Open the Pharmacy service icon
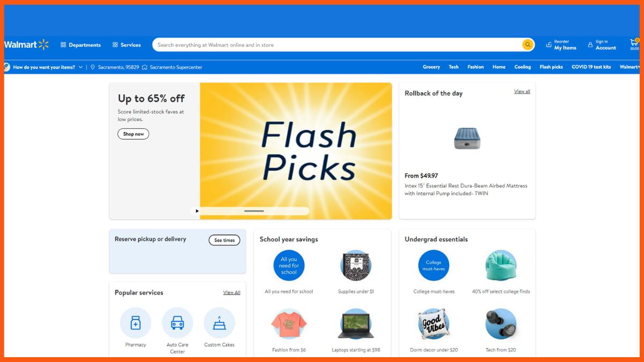644x362 pixels. (x=136, y=322)
